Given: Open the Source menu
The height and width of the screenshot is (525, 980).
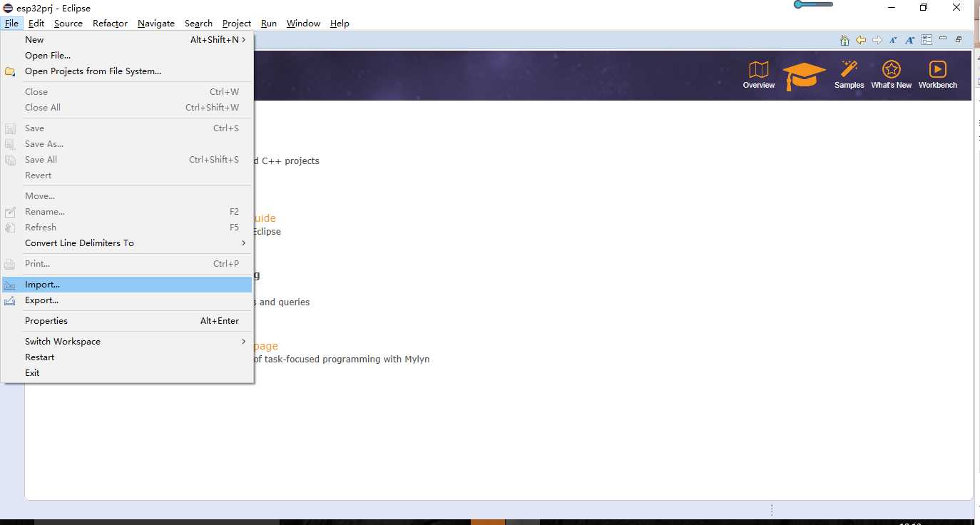Looking at the screenshot, I should 68,24.
